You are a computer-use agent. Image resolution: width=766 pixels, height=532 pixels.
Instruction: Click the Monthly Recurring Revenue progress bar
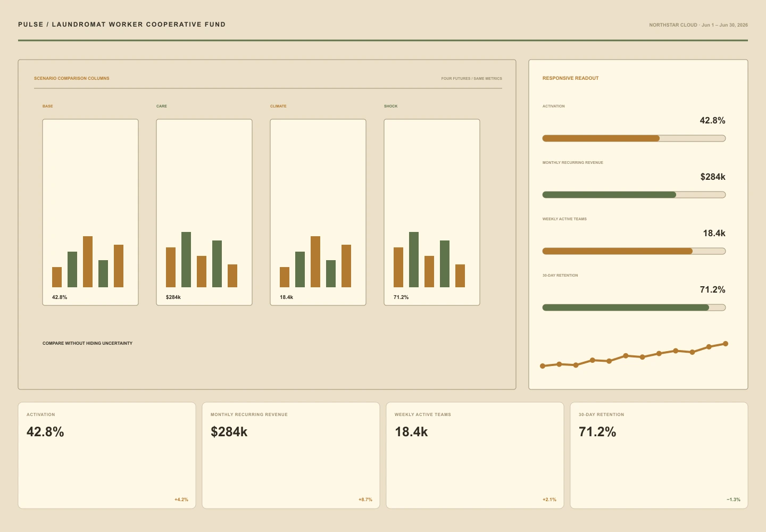634,195
